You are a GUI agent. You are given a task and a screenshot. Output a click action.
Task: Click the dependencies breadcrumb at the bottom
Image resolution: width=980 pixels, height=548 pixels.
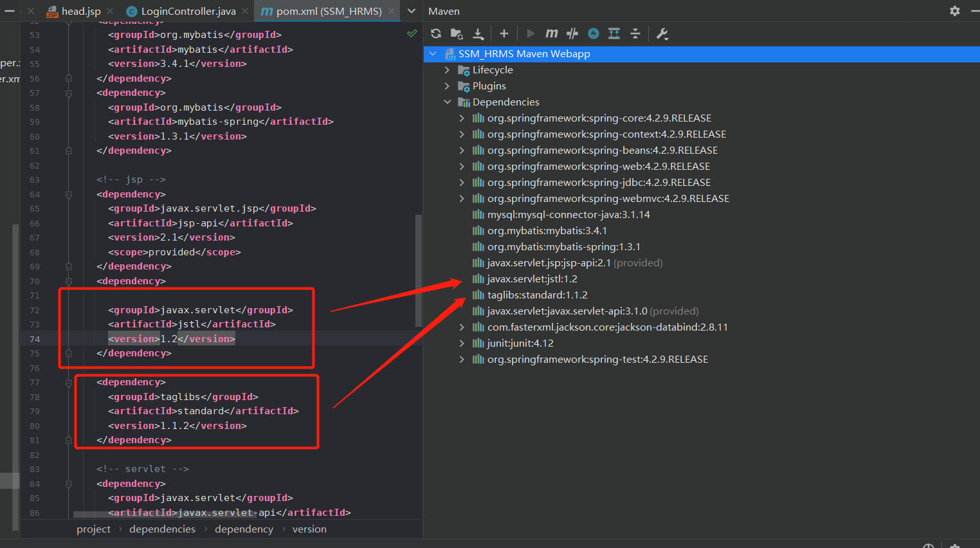[x=162, y=529]
